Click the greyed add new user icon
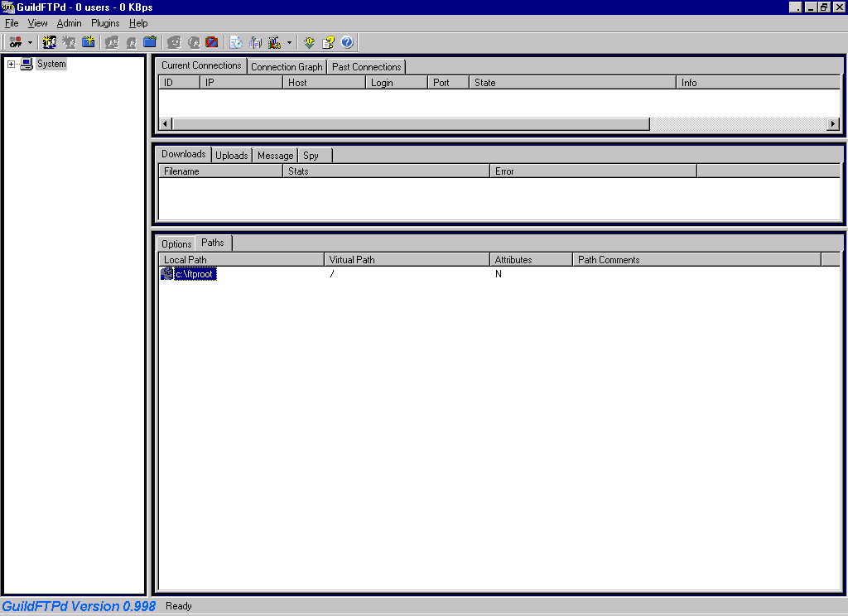 click(x=69, y=42)
